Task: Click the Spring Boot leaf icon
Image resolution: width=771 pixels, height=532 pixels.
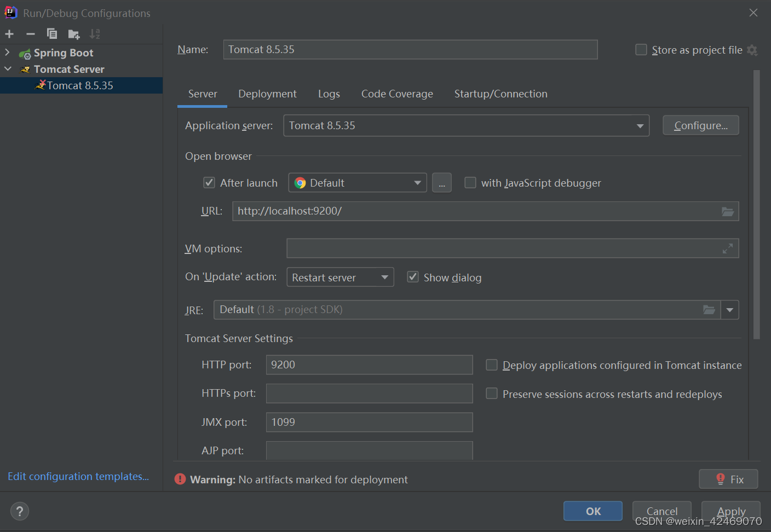Action: [x=25, y=54]
